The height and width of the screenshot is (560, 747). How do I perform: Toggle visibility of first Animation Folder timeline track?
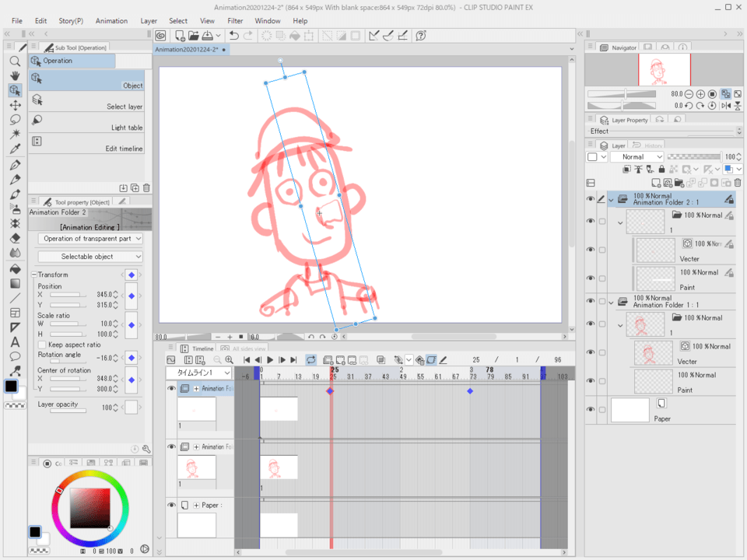[171, 389]
